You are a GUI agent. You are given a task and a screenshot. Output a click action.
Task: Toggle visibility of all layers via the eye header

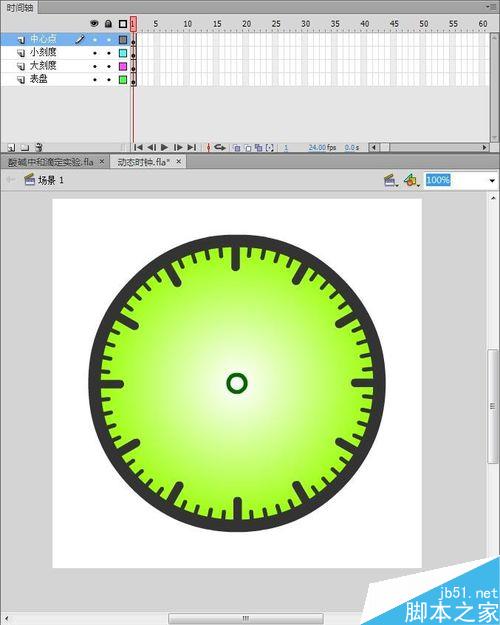[94, 24]
